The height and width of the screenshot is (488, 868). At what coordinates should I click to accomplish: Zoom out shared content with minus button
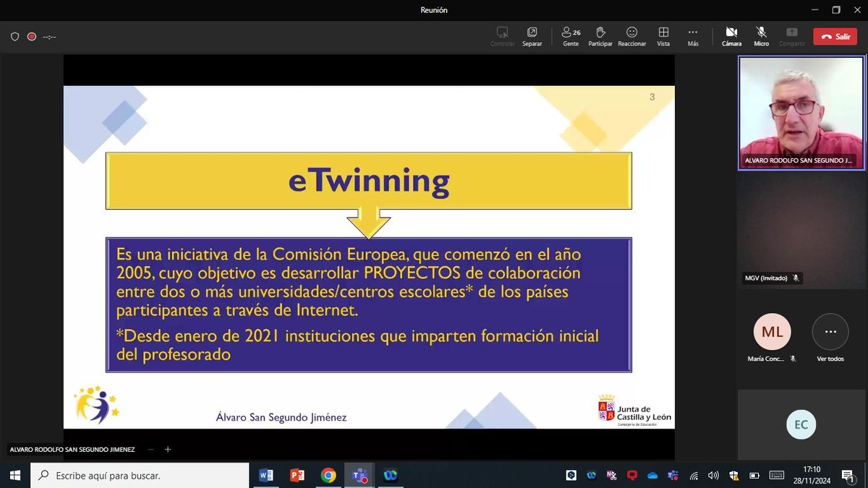[x=150, y=449]
